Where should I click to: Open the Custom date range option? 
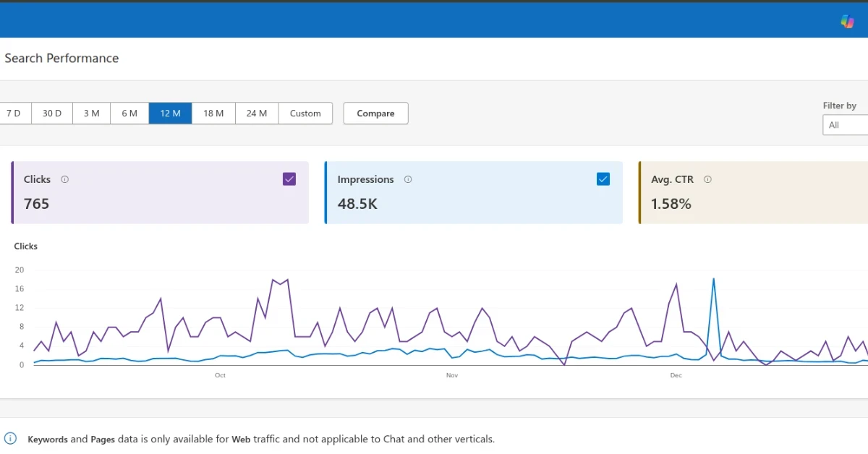pos(305,113)
